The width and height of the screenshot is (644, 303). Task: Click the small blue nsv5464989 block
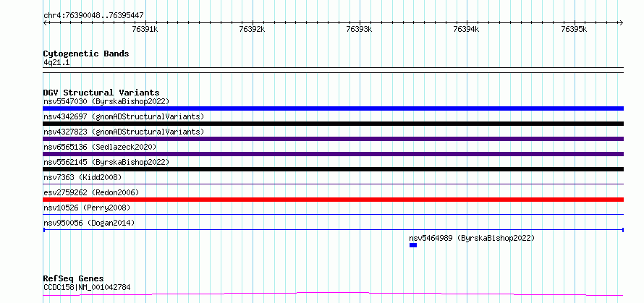[413, 245]
